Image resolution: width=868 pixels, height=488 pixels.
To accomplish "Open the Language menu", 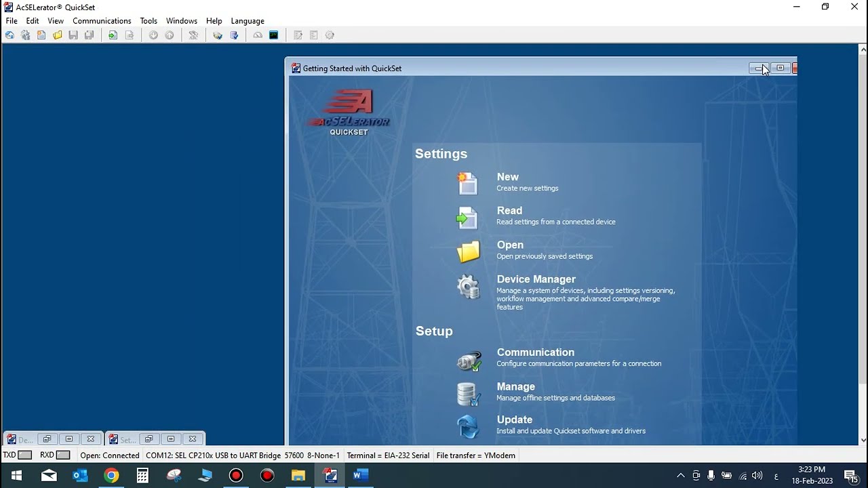I will (248, 21).
